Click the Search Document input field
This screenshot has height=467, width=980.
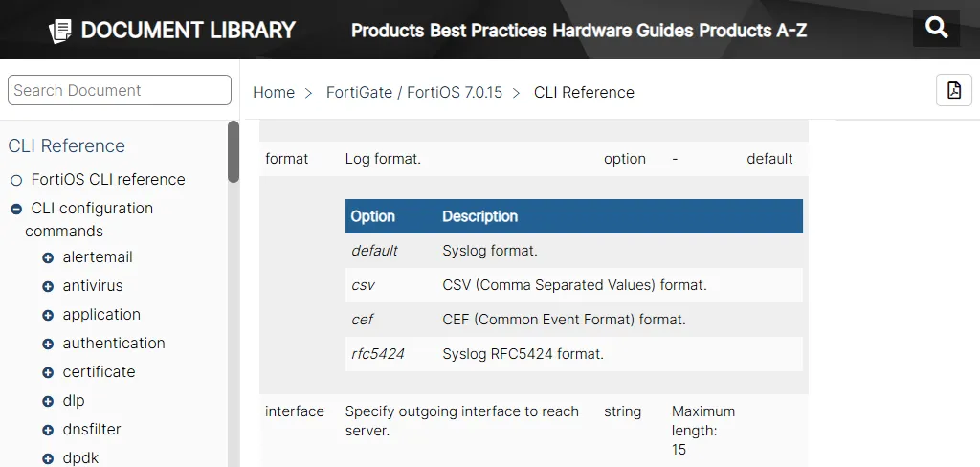pyautogui.click(x=120, y=90)
